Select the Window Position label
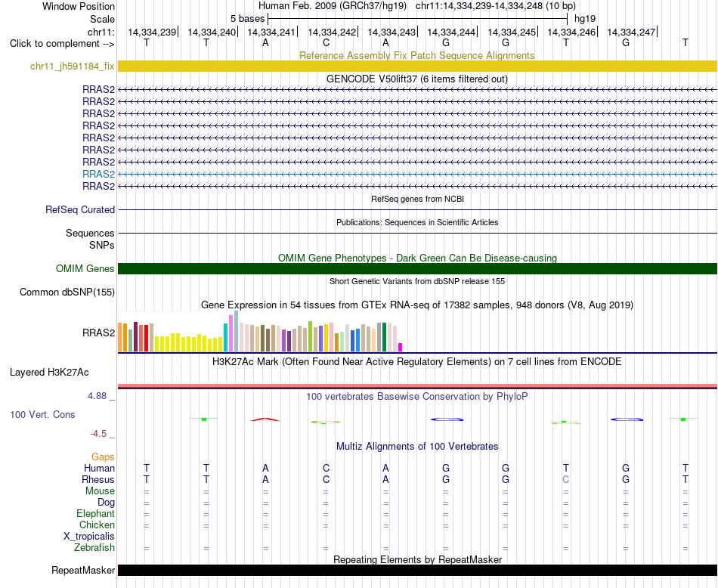The image size is (718, 588). (79, 6)
